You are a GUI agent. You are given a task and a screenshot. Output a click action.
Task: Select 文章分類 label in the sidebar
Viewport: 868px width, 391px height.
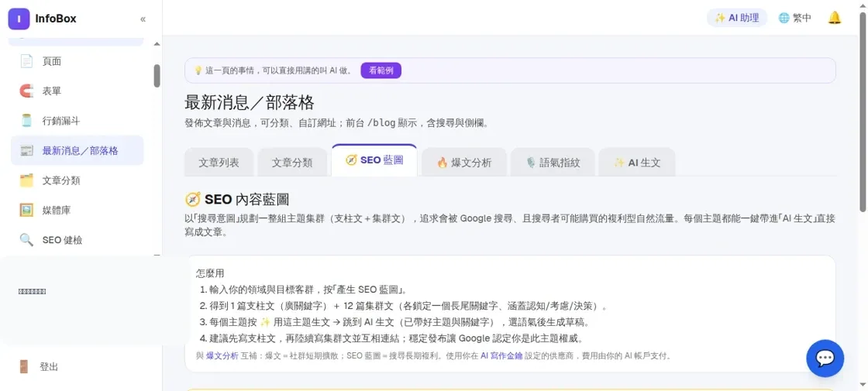coord(61,181)
